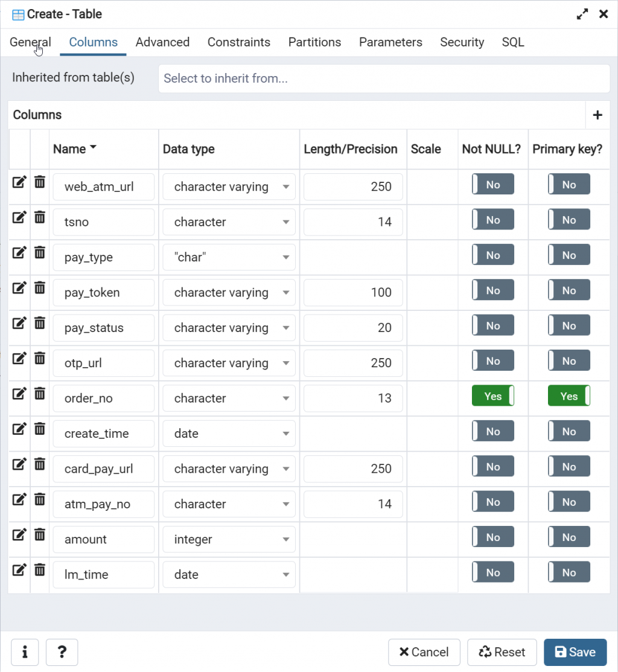
Task: Edit the card_pay_url name field
Action: pos(104,469)
